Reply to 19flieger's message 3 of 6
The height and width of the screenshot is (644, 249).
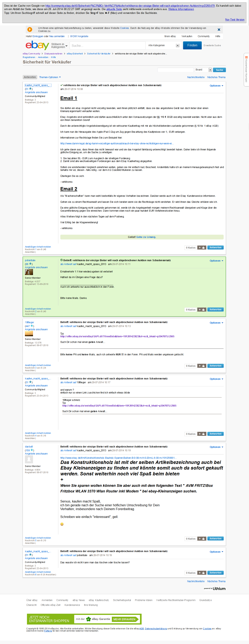(x=215, y=366)
